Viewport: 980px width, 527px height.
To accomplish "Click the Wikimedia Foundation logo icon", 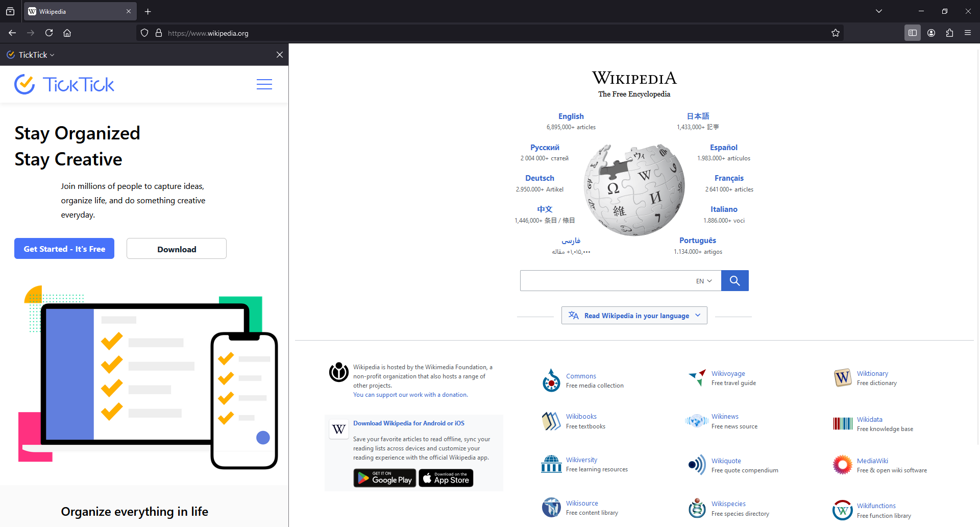I will pos(338,372).
